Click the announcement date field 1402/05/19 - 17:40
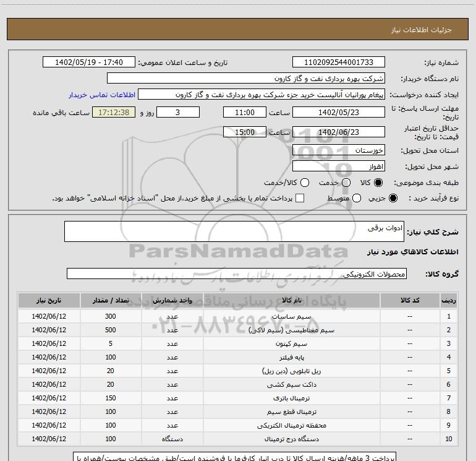 89,62
